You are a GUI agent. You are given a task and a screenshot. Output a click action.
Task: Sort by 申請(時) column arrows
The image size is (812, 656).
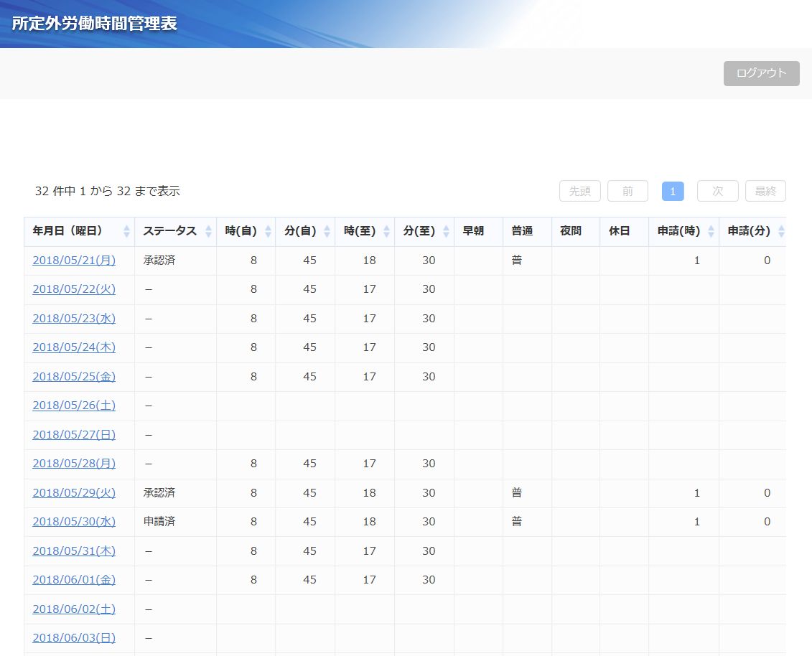pyautogui.click(x=711, y=231)
